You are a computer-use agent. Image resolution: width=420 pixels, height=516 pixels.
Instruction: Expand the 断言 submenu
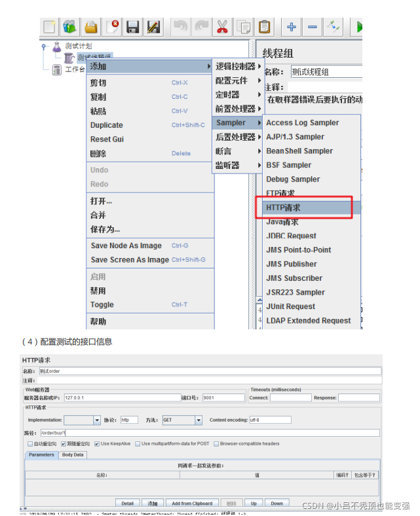click(238, 151)
